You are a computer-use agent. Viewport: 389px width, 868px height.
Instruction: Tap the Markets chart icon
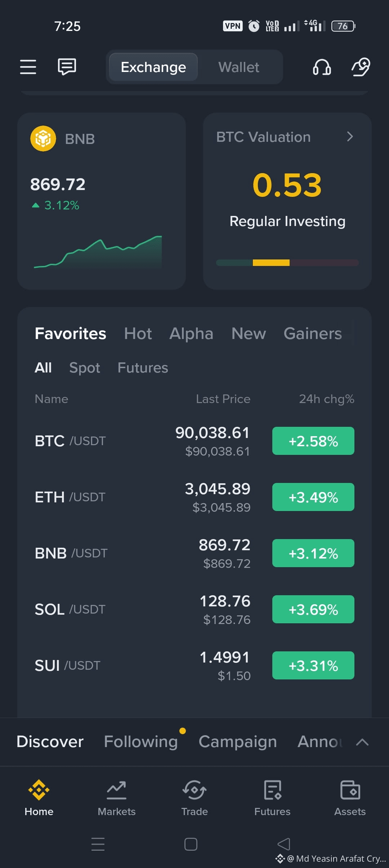coord(117,790)
